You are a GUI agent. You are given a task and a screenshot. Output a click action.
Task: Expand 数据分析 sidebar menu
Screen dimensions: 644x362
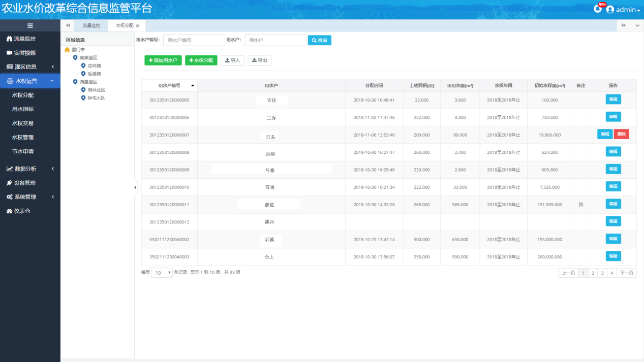(x=30, y=169)
